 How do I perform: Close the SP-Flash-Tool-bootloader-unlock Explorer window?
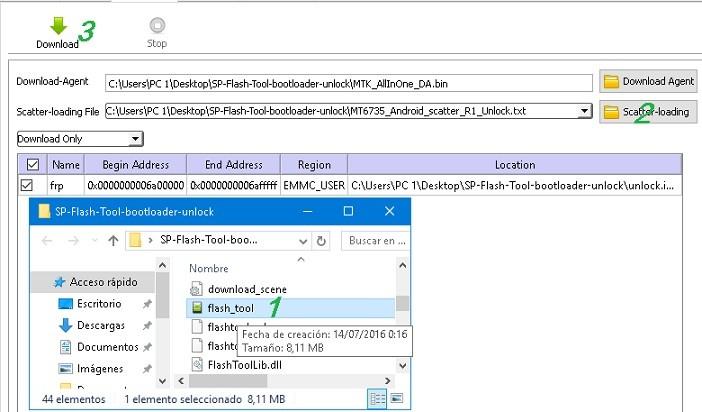pyautogui.click(x=390, y=211)
